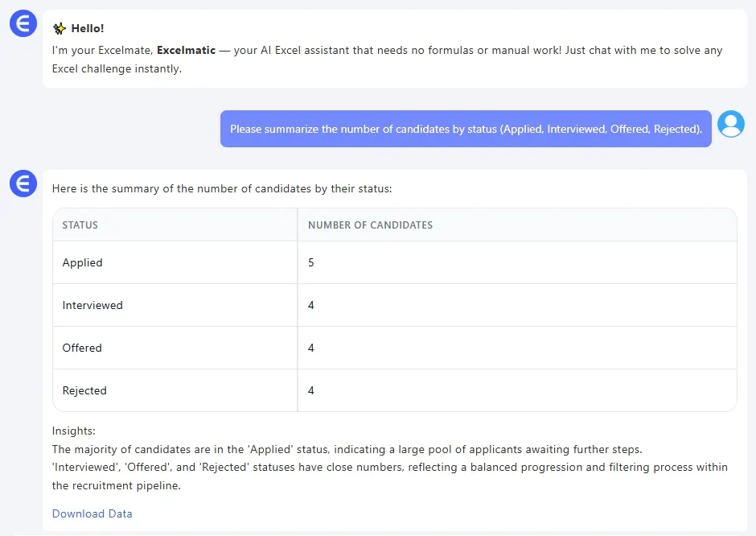Click the Insights heading text
Screen dimensions: 756x536
[73, 431]
